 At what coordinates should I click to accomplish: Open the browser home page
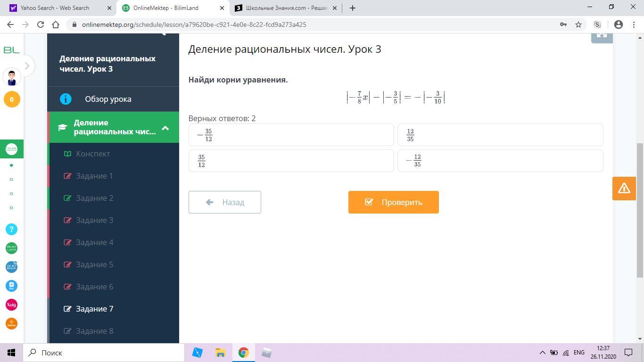click(56, 25)
